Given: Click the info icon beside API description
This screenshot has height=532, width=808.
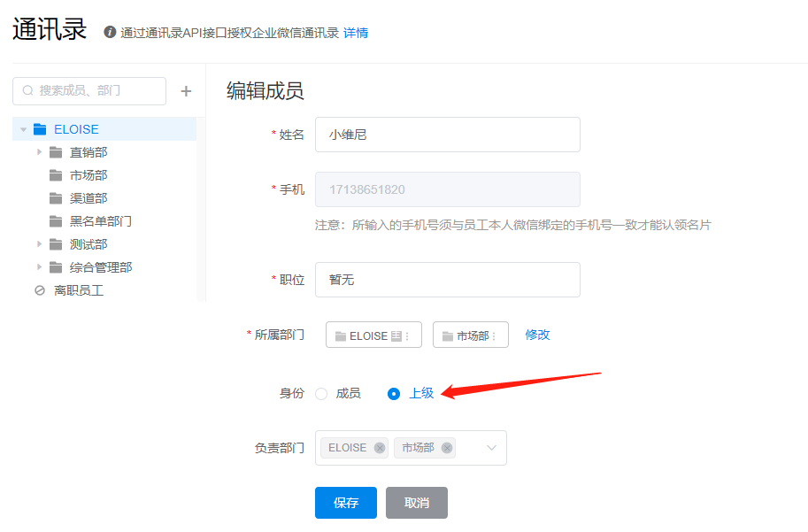Looking at the screenshot, I should [x=110, y=33].
